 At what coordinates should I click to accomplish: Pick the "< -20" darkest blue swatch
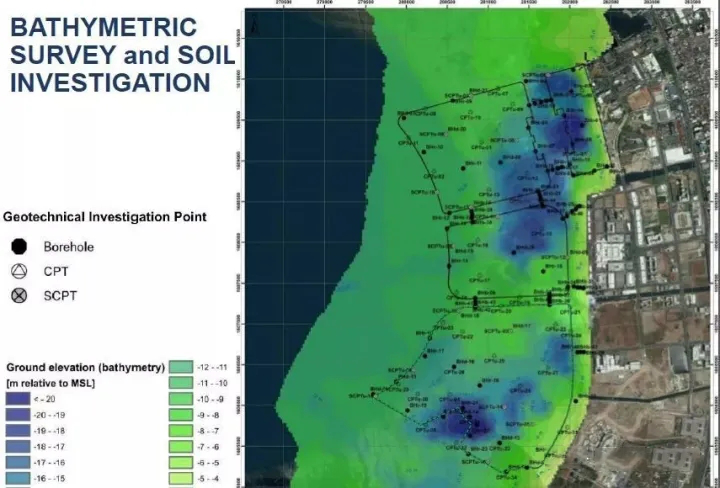(x=19, y=397)
